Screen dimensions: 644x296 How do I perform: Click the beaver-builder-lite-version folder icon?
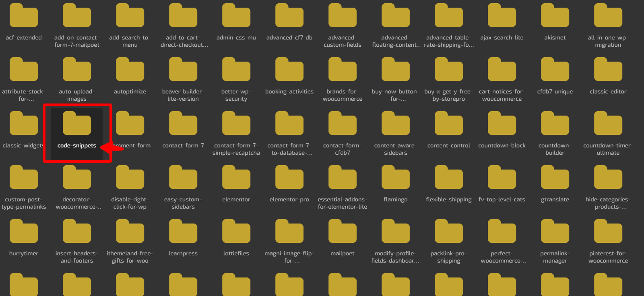click(x=183, y=69)
